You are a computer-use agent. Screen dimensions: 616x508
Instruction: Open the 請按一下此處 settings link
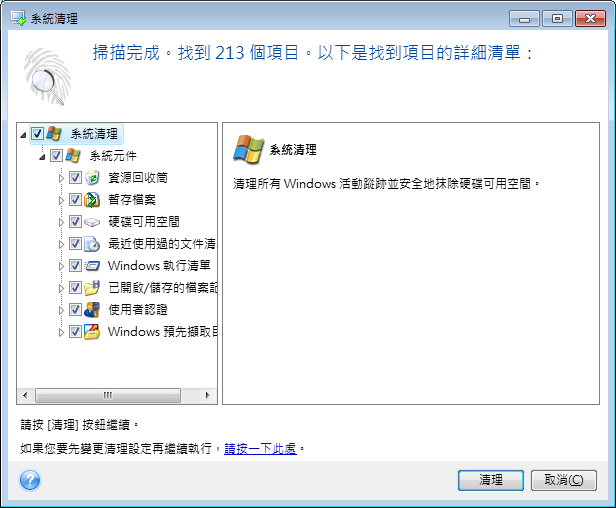tap(260, 448)
